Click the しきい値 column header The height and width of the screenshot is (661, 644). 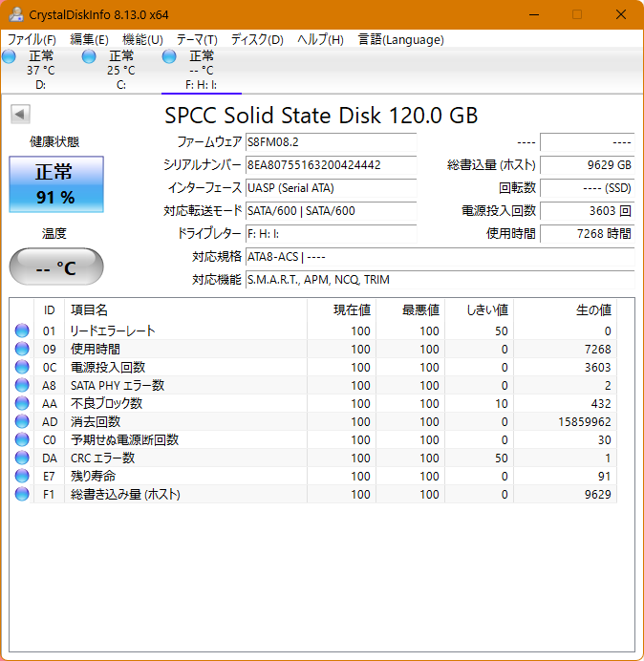[x=479, y=310]
